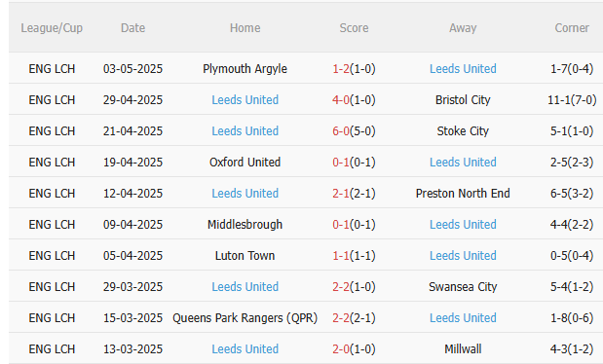Screen dimensions: 603x364
Task: Open Leeds United home link versus Stoke City
Action: pos(245,131)
